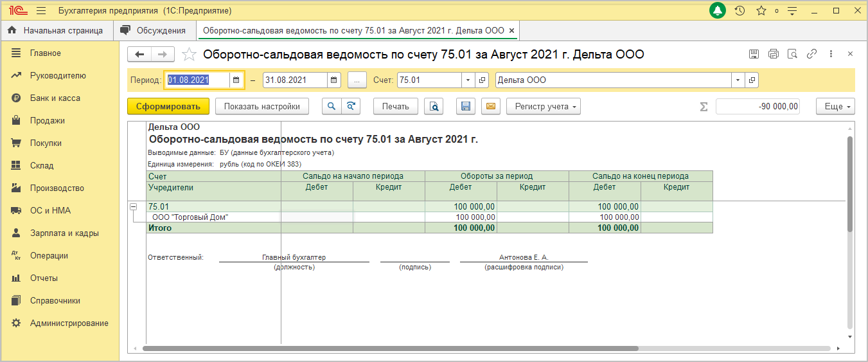868x362 pixels.
Task: Expand the Счет 75.01 dropdown arrow
Action: 468,80
